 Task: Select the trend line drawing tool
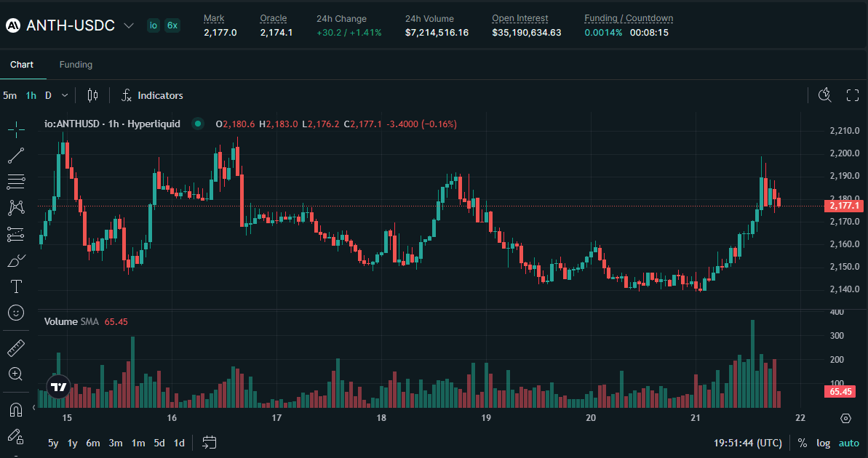pos(16,156)
